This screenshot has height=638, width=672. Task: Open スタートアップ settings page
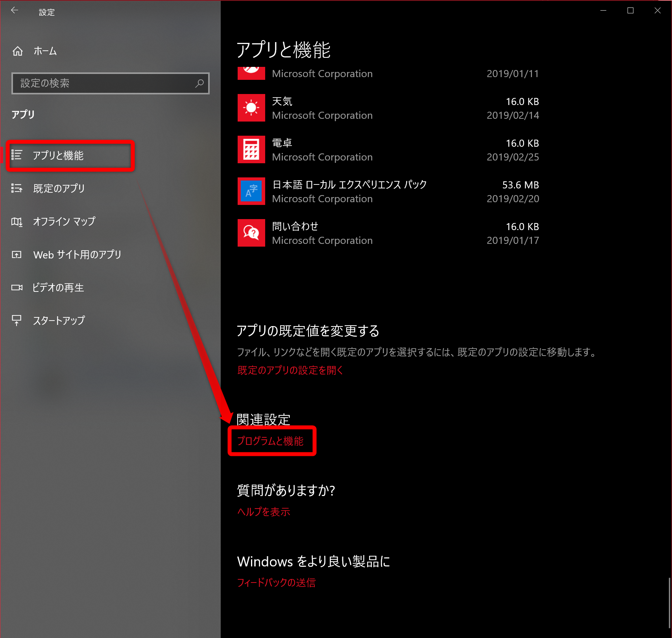click(x=59, y=321)
